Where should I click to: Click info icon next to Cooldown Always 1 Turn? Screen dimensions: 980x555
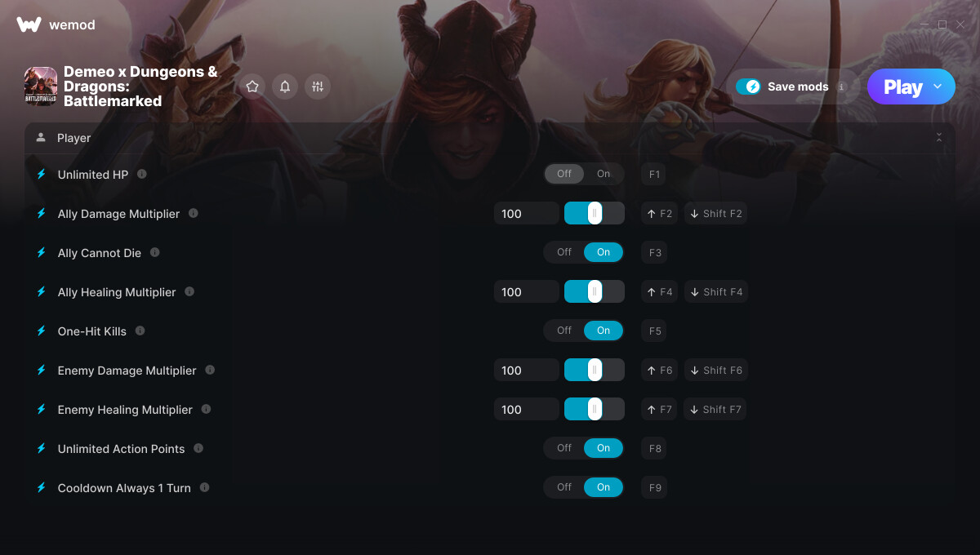click(x=204, y=487)
